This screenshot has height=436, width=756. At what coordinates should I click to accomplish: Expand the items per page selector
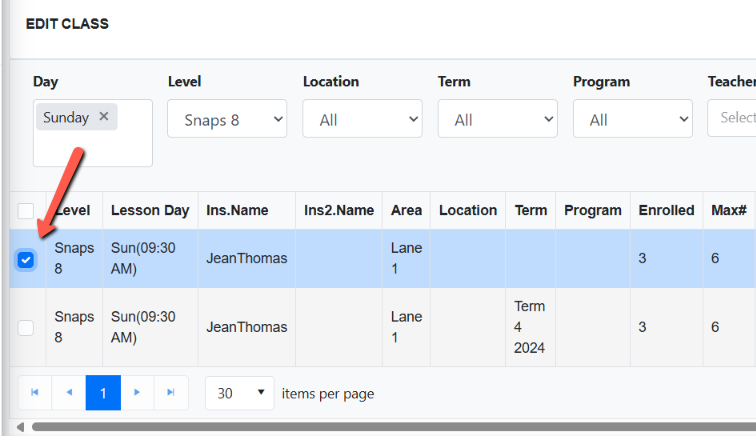pyautogui.click(x=240, y=393)
